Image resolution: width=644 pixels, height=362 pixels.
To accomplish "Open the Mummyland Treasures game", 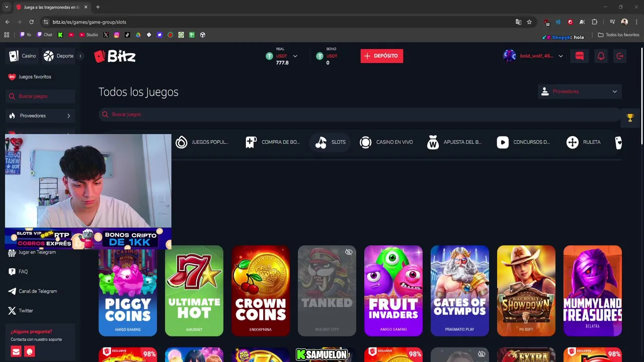I will coord(593,291).
